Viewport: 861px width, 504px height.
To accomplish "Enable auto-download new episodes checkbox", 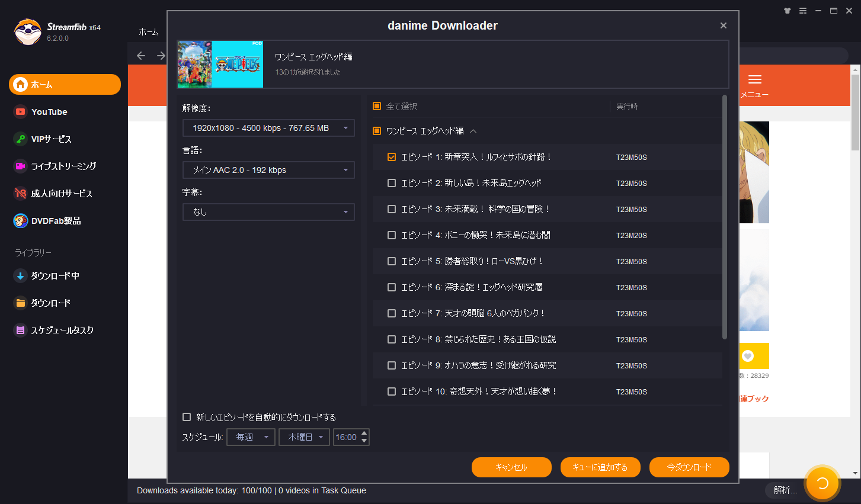I will tap(187, 417).
